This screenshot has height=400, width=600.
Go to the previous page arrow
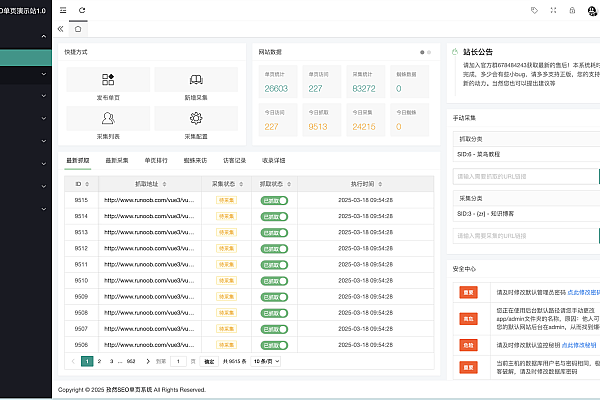(x=73, y=361)
